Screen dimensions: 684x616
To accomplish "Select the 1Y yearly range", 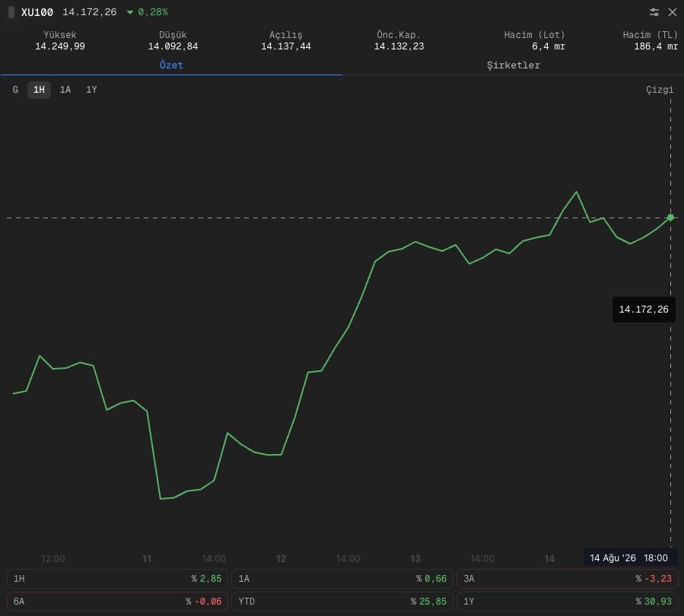I will pos(91,90).
